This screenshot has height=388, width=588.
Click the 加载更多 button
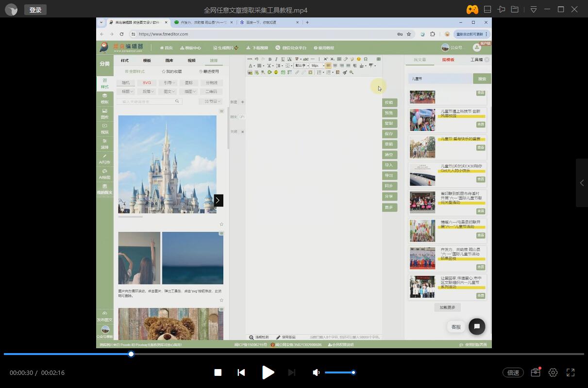(x=447, y=307)
